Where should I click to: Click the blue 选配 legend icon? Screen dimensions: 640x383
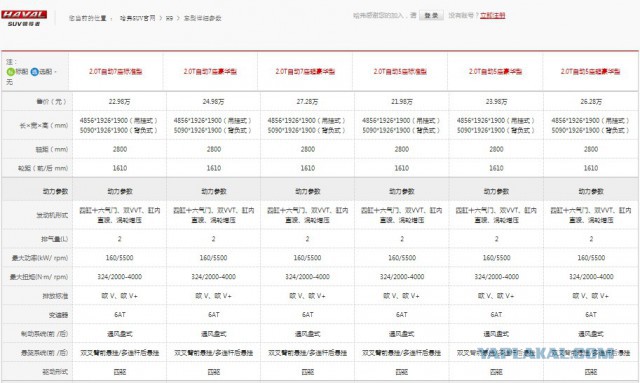pyautogui.click(x=35, y=72)
